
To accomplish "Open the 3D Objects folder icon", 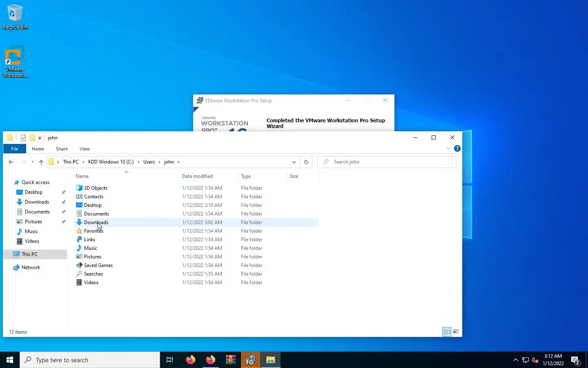I will [79, 188].
